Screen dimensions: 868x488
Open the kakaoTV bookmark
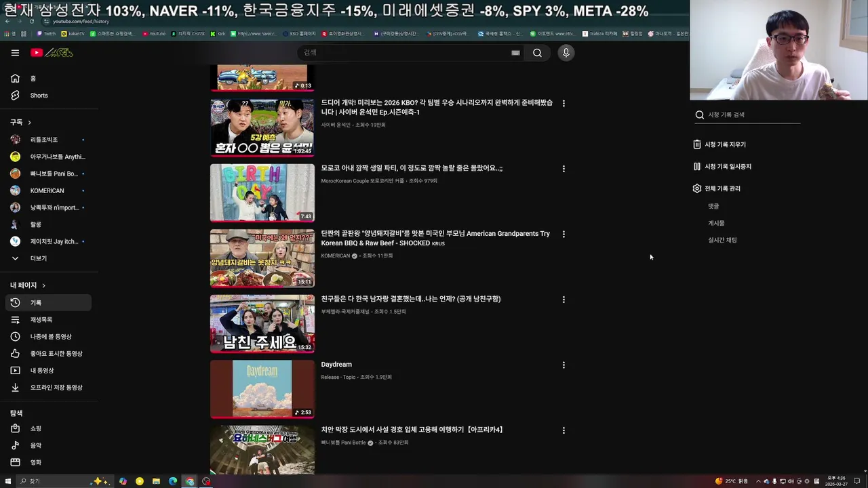pyautogui.click(x=74, y=33)
